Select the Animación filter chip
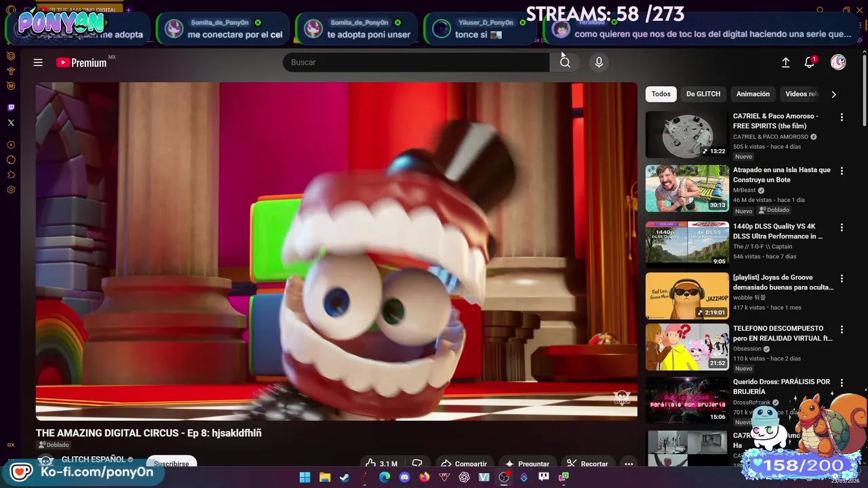The width and height of the screenshot is (868, 488). click(x=753, y=94)
